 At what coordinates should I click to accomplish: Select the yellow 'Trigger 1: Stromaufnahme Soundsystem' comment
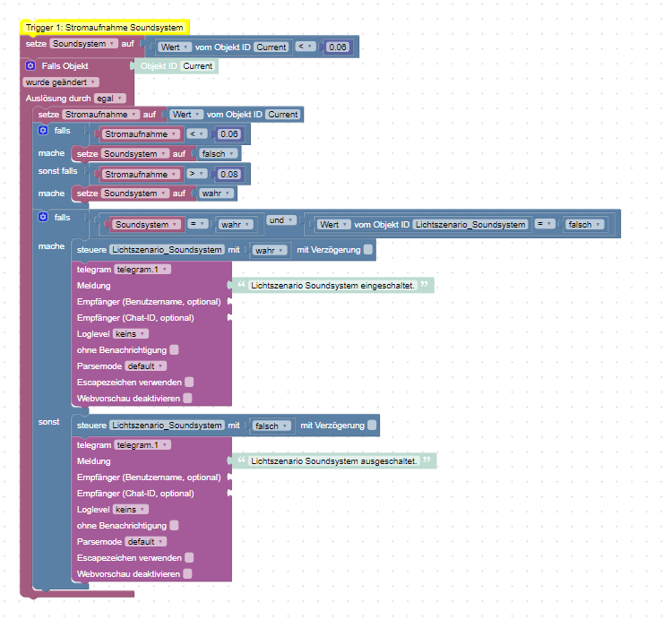click(x=105, y=28)
